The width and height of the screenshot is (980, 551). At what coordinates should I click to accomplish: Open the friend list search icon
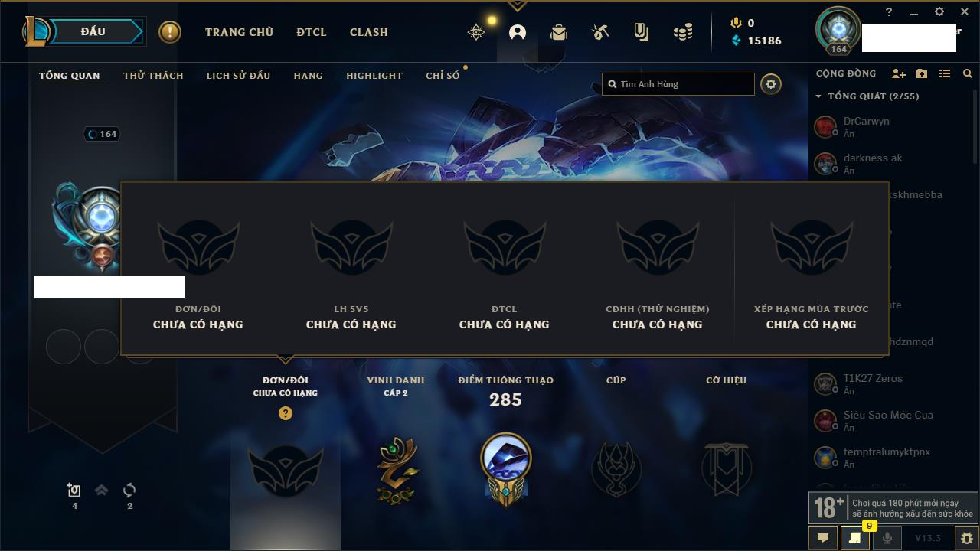click(x=968, y=73)
